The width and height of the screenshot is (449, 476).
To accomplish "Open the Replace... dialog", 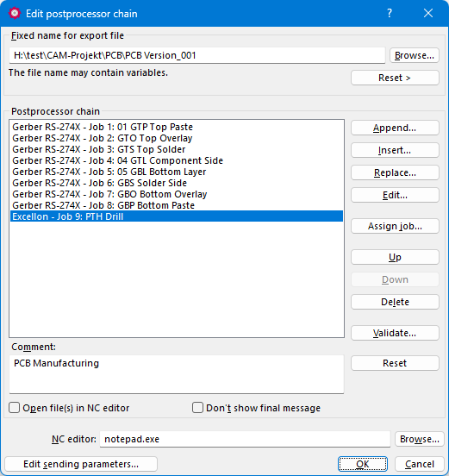I will tap(395, 172).
